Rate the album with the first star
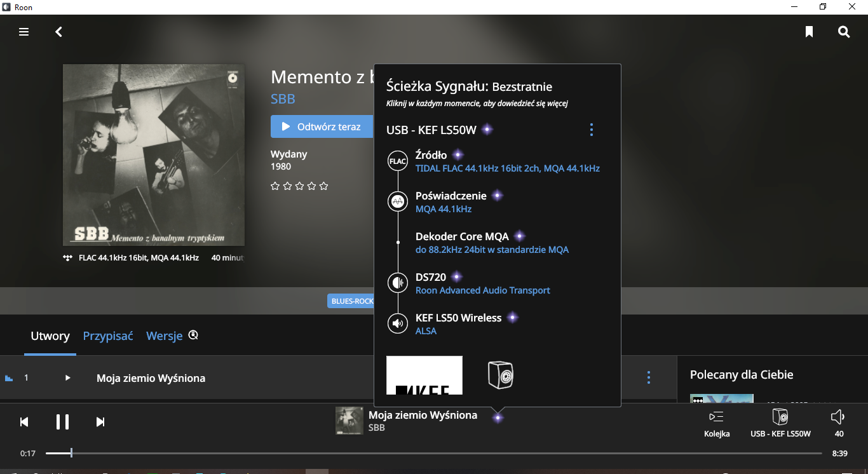The height and width of the screenshot is (474, 868). [x=275, y=186]
